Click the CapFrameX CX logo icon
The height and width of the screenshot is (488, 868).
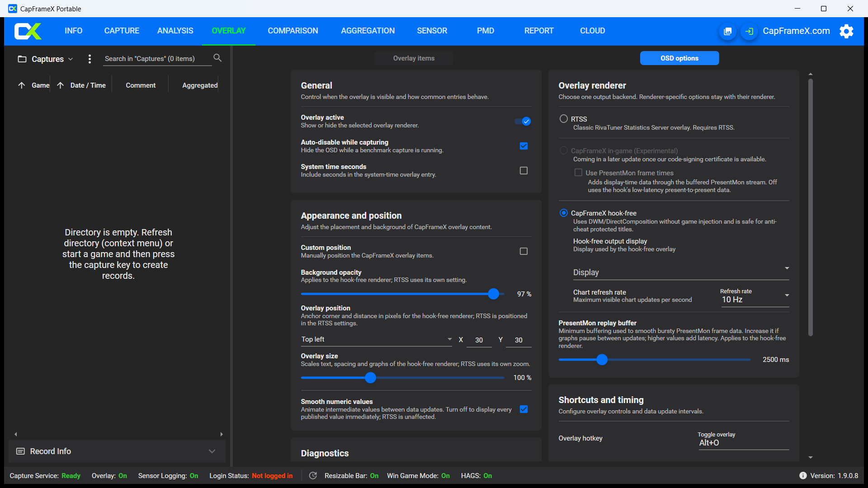click(28, 31)
